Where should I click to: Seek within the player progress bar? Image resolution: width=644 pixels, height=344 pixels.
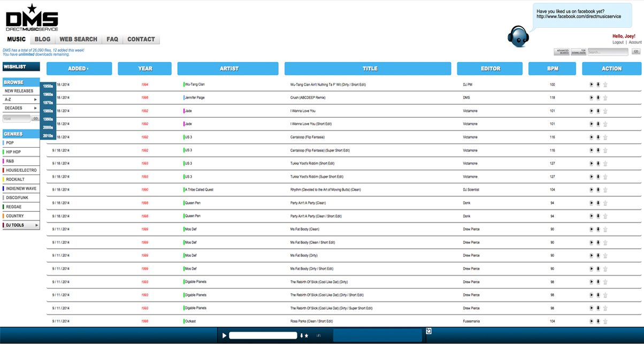tap(263, 335)
